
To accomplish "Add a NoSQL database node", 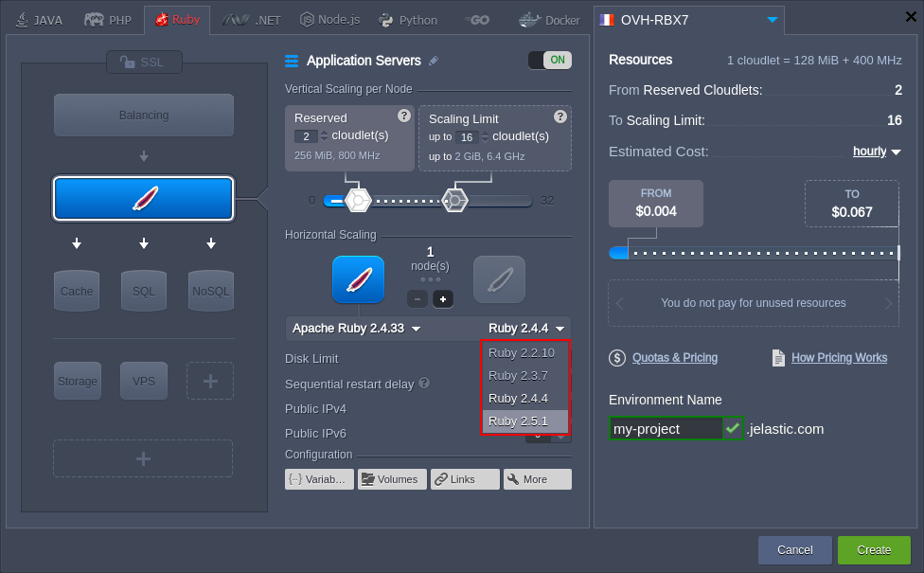I will (210, 291).
